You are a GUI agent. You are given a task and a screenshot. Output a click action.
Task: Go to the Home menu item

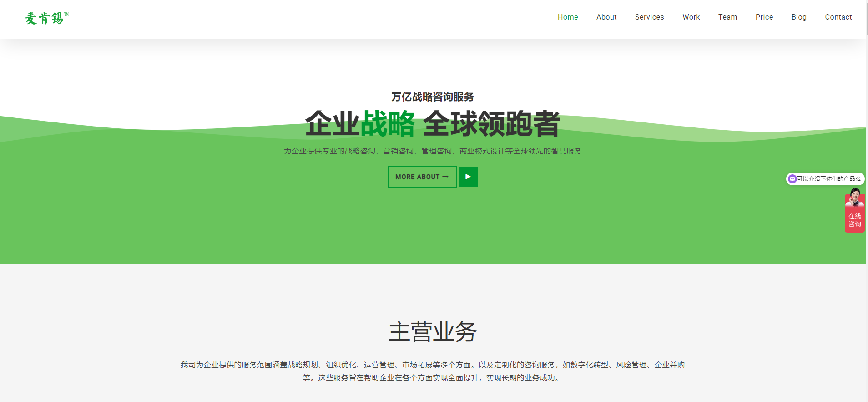[x=568, y=17]
